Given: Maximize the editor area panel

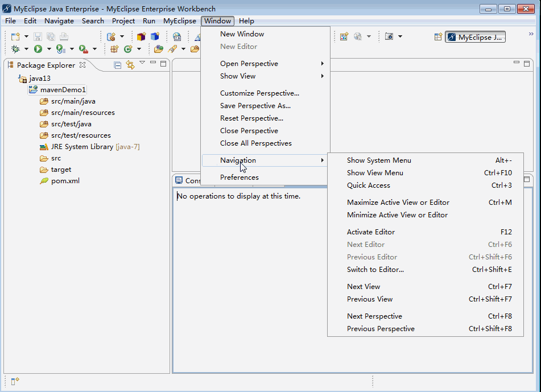Looking at the screenshot, I should pyautogui.click(x=527, y=64).
